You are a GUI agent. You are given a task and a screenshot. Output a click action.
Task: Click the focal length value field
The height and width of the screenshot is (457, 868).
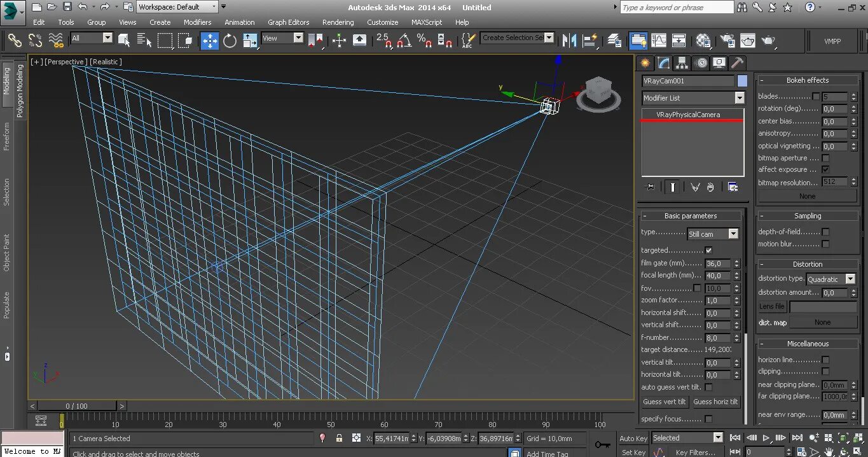(x=718, y=276)
